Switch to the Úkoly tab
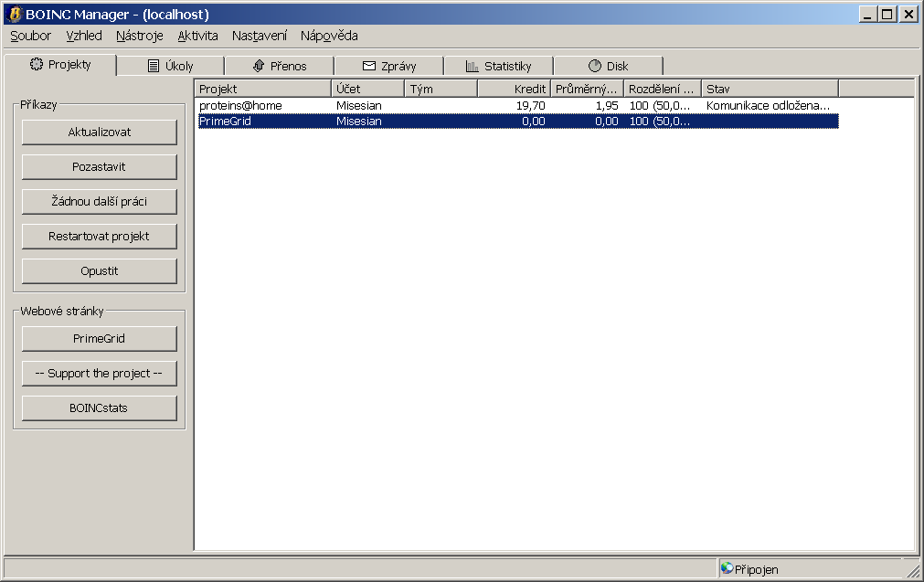The image size is (924, 582). [x=170, y=66]
